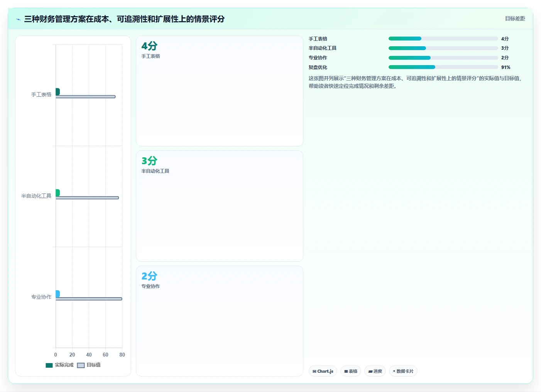
Task: Click the 半自动化工具 progress bar
Action: (443, 48)
